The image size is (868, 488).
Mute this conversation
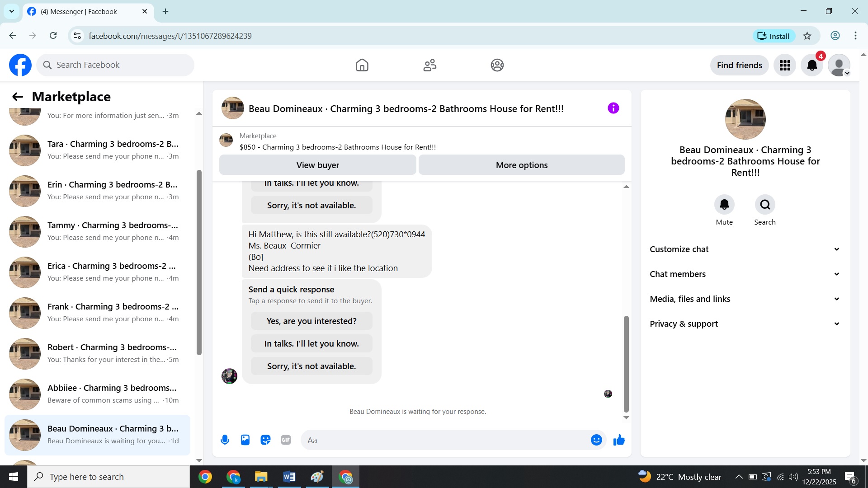[x=724, y=205]
